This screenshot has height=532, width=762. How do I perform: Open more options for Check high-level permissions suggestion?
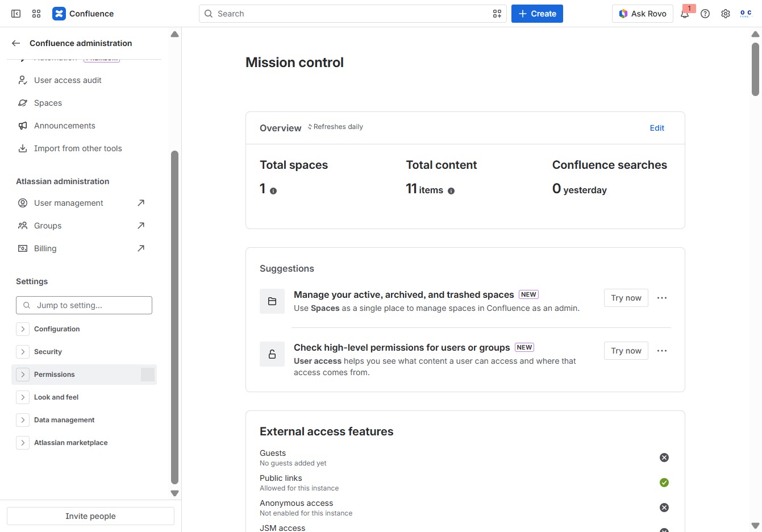pyautogui.click(x=662, y=351)
